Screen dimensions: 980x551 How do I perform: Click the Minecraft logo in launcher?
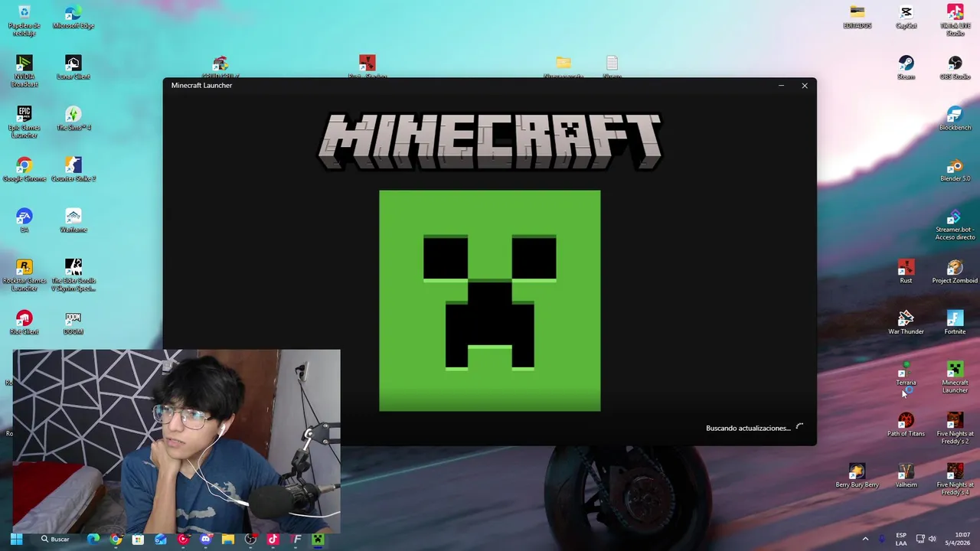pos(490,142)
